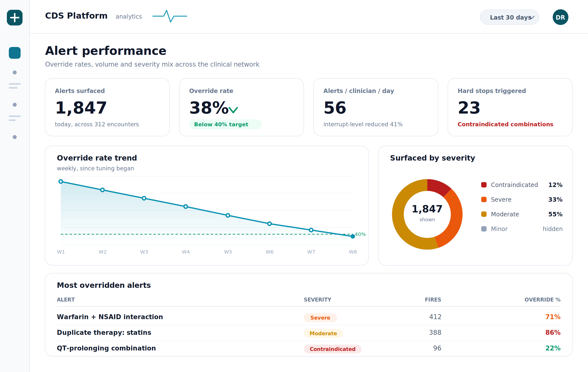The height and width of the screenshot is (372, 588).
Task: Click the Contraindicated 12% legend value
Action: (x=555, y=185)
